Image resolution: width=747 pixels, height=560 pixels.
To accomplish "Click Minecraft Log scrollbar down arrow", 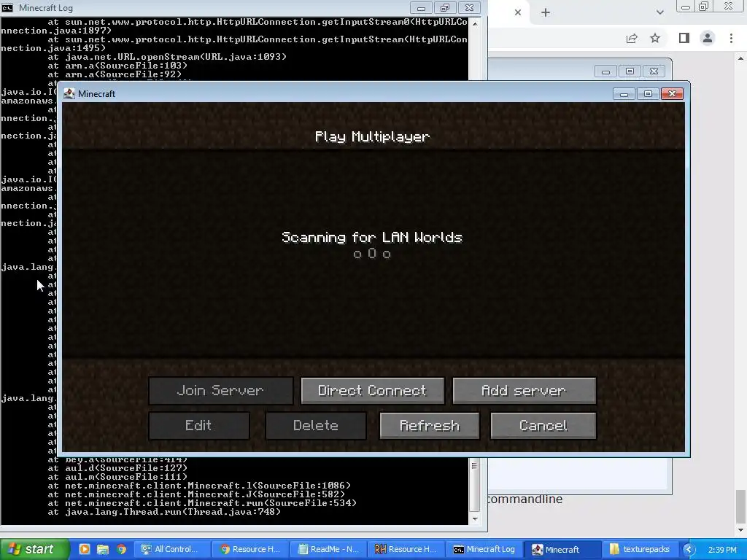I will [x=474, y=519].
